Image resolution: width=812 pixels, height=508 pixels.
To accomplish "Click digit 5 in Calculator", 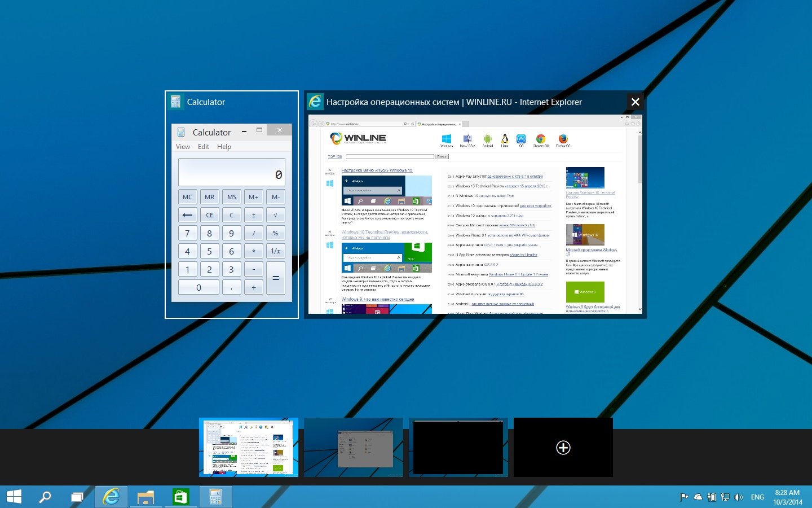I will pos(210,251).
